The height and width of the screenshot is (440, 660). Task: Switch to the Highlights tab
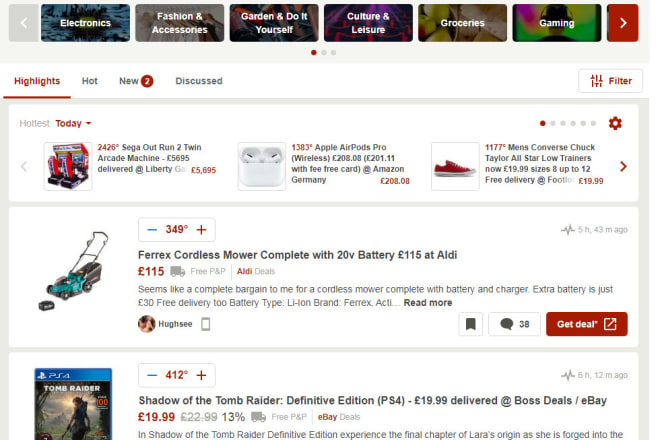(37, 81)
